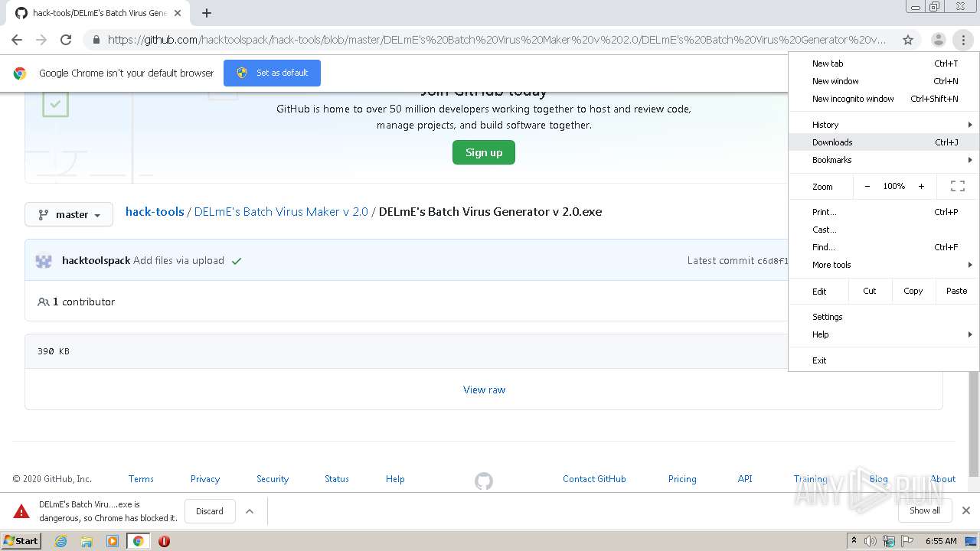Viewport: 980px width, 551px height.
Task: Close the downloads bar
Action: pyautogui.click(x=966, y=510)
